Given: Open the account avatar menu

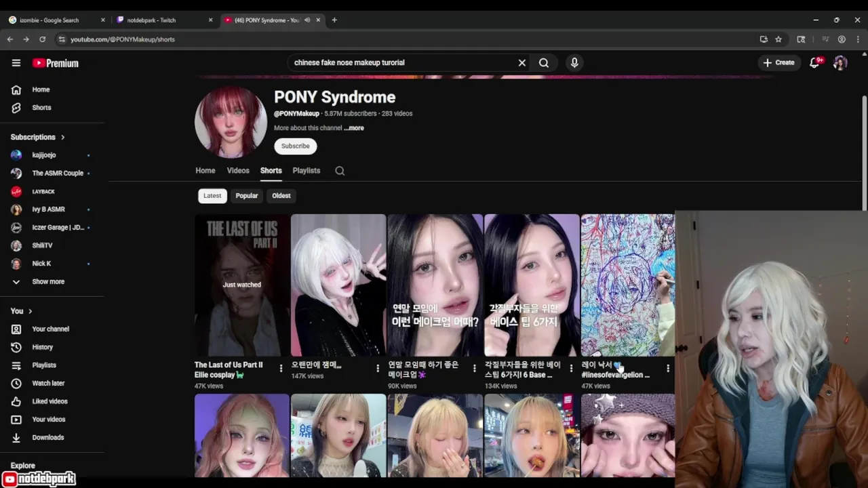Looking at the screenshot, I should tap(840, 62).
